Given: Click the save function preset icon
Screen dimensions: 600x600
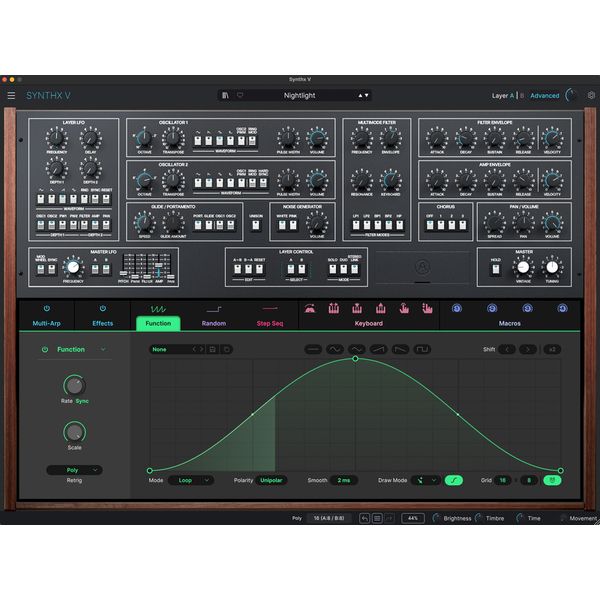Looking at the screenshot, I should point(213,349).
